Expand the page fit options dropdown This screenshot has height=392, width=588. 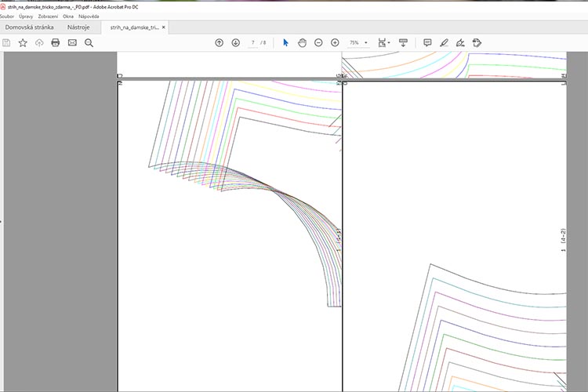coord(384,42)
